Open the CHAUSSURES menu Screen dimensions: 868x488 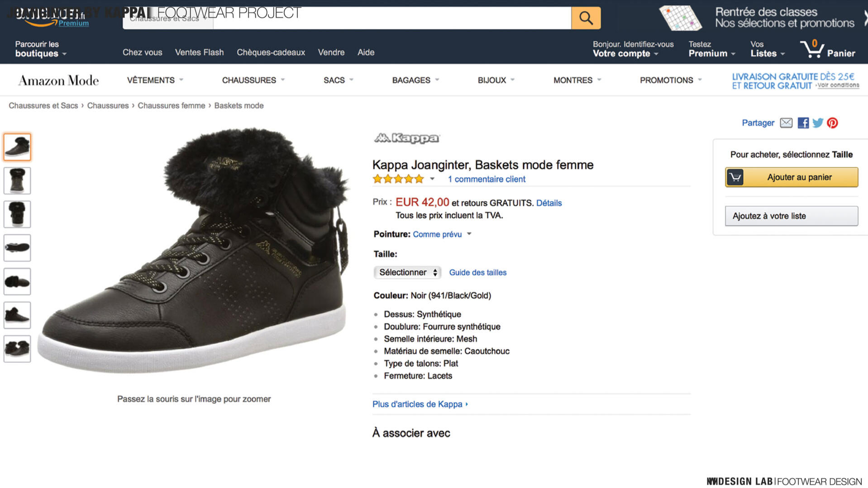(253, 80)
